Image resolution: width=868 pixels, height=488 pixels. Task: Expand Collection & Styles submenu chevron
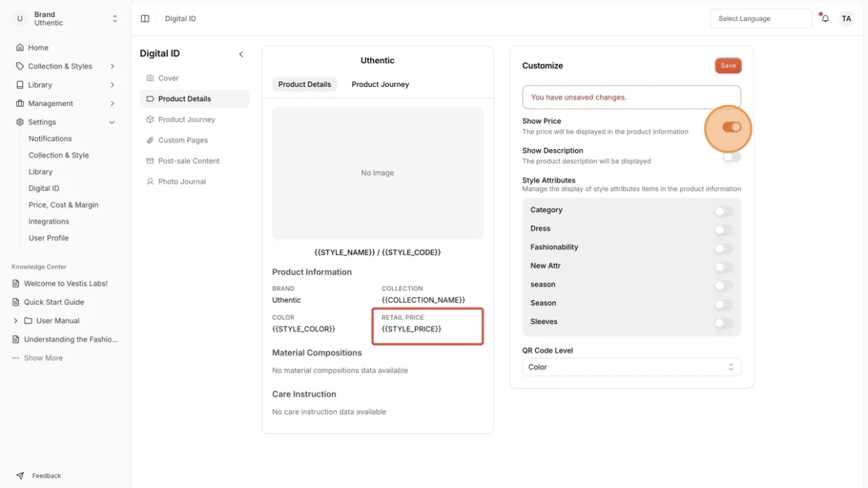(112, 66)
